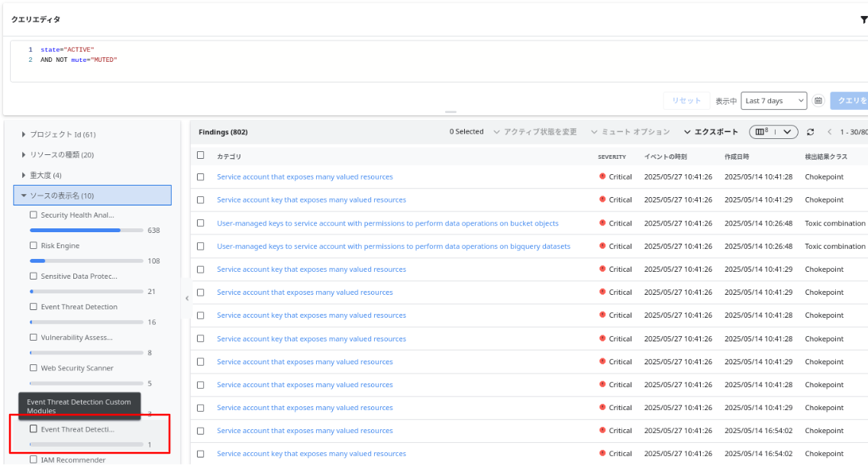Click the Findings (802) heading
Screen dimensions: 868x472
pos(223,132)
